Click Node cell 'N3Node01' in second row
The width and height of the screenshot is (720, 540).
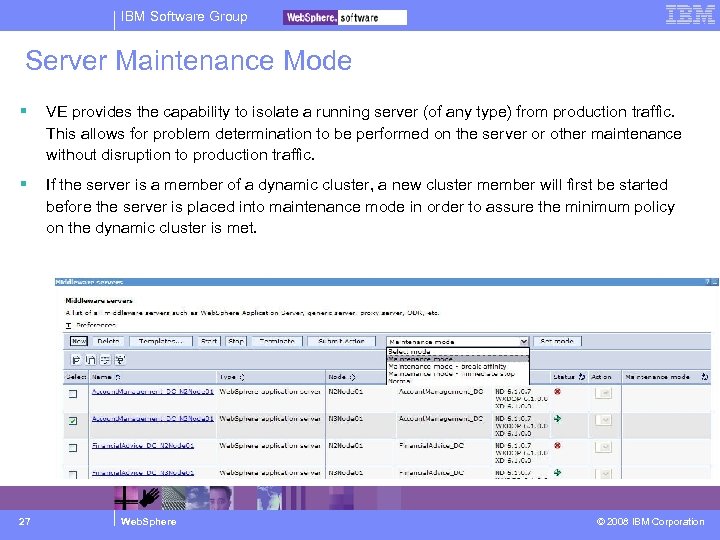346,418
